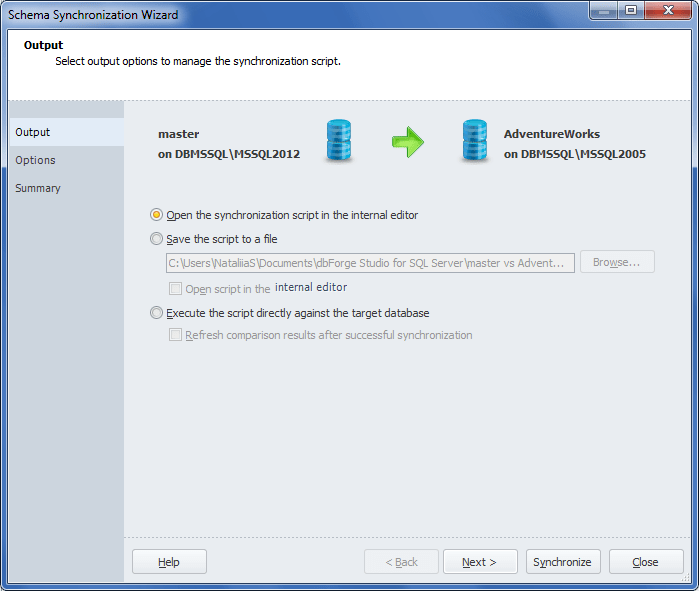Click the 'on DBMSSQL\MSSQL2005' server text
This screenshot has width=699, height=591.
click(x=575, y=154)
